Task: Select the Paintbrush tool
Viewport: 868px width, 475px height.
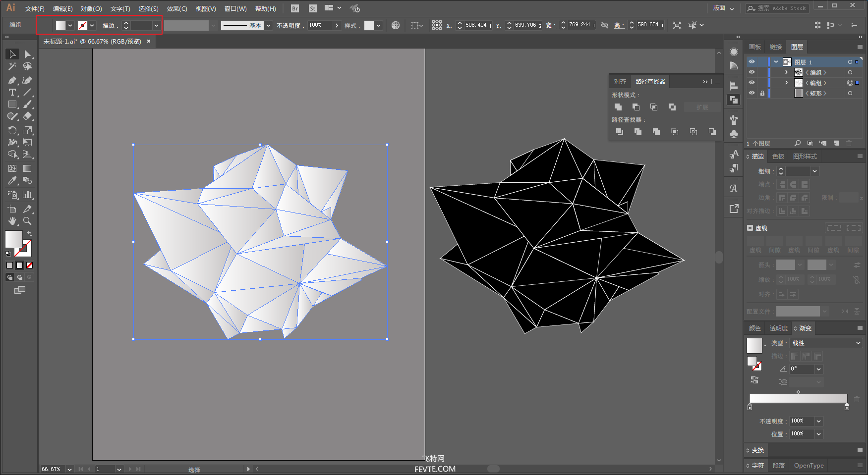Action: (x=28, y=105)
